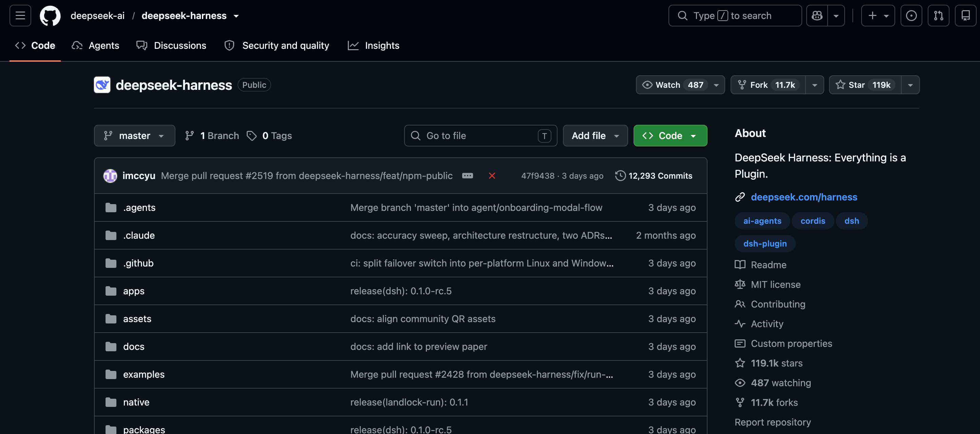Select the dsh topic tag
This screenshot has width=980, height=434.
(x=851, y=221)
